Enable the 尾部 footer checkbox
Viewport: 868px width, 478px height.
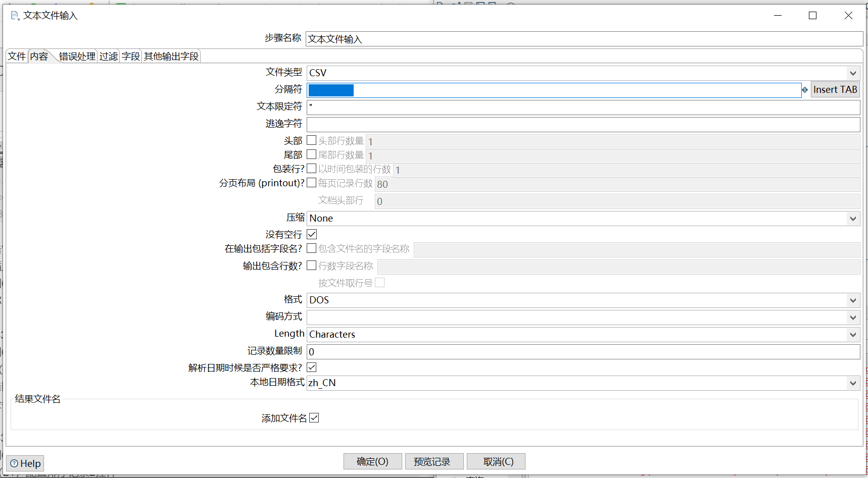click(312, 154)
